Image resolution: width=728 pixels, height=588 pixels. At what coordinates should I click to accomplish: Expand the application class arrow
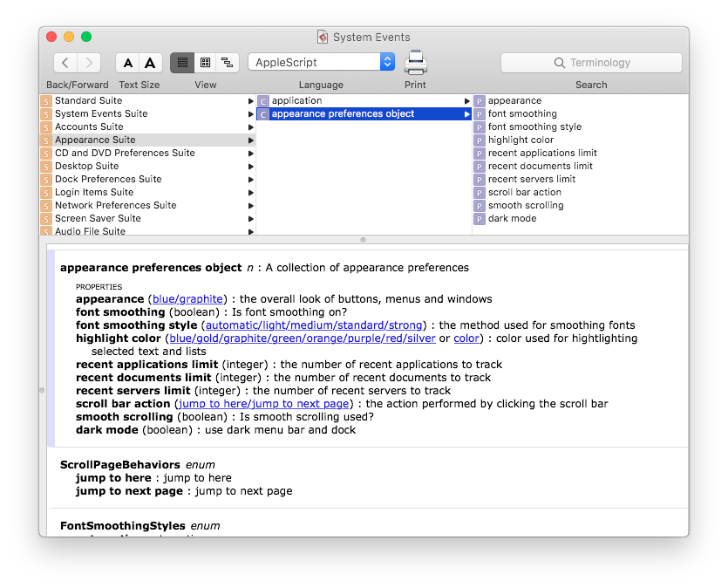(x=467, y=101)
